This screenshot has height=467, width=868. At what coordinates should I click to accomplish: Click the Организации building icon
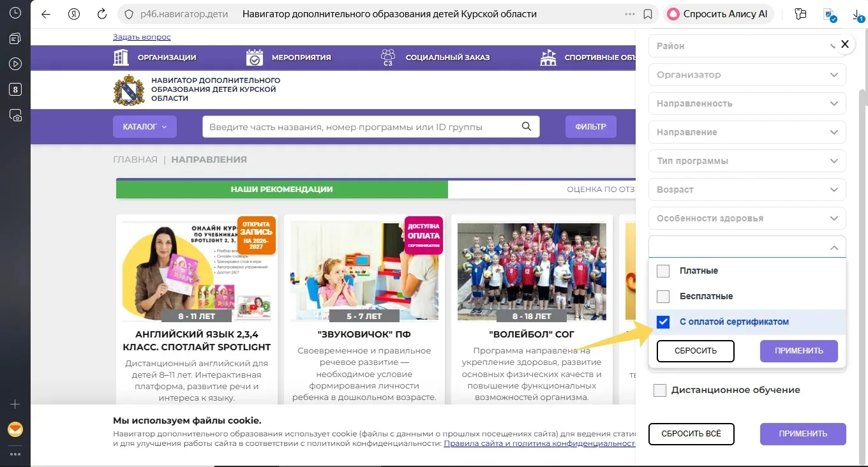(121, 57)
